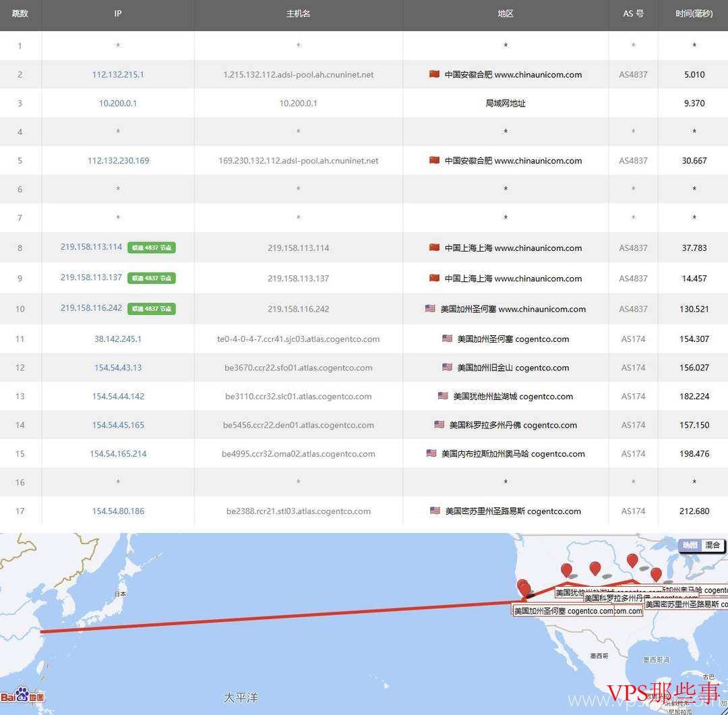Click the 主机名 column header

click(x=298, y=13)
